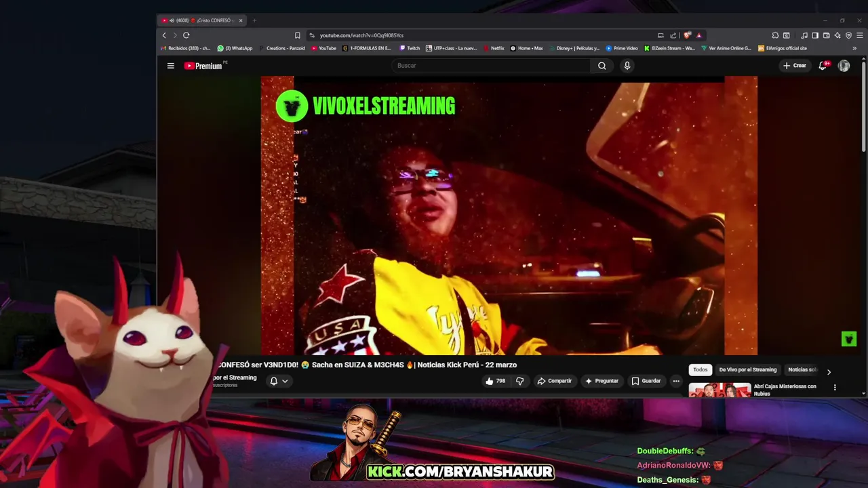Open the account avatar menu
Screen dimensions: 868x488
[x=844, y=66]
